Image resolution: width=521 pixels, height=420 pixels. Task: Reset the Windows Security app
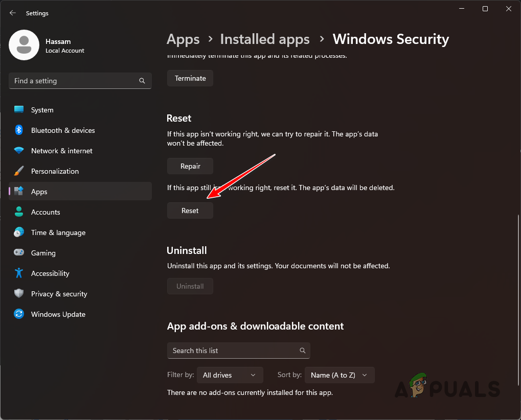(x=190, y=211)
